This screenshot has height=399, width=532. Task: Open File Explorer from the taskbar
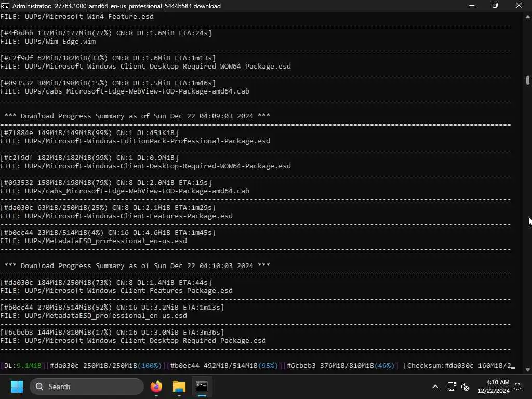[179, 387]
